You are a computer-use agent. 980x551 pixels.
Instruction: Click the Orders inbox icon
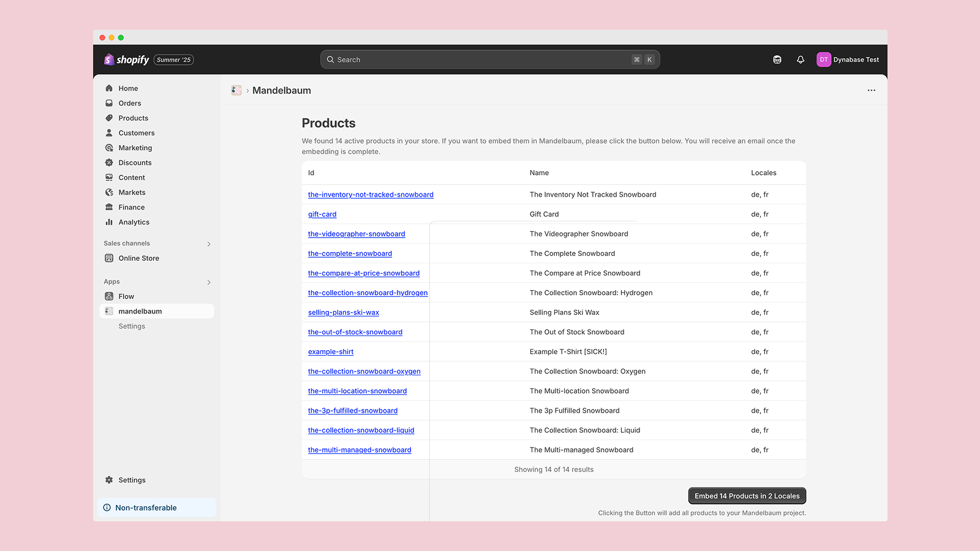click(109, 103)
